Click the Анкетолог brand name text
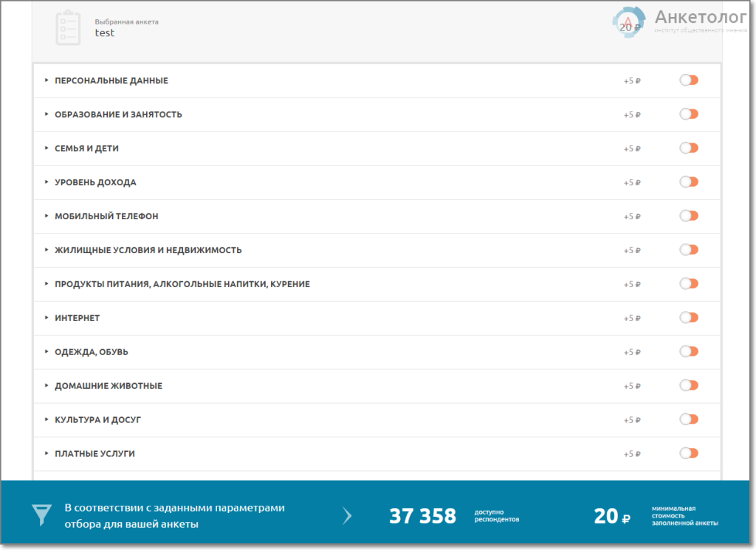Viewport: 756px width, 550px height. click(700, 17)
